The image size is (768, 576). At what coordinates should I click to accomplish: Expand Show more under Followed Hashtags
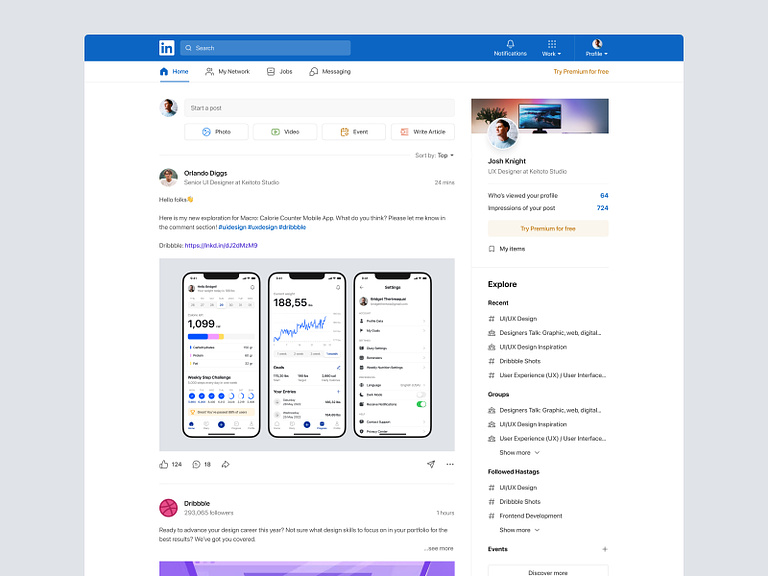(519, 530)
